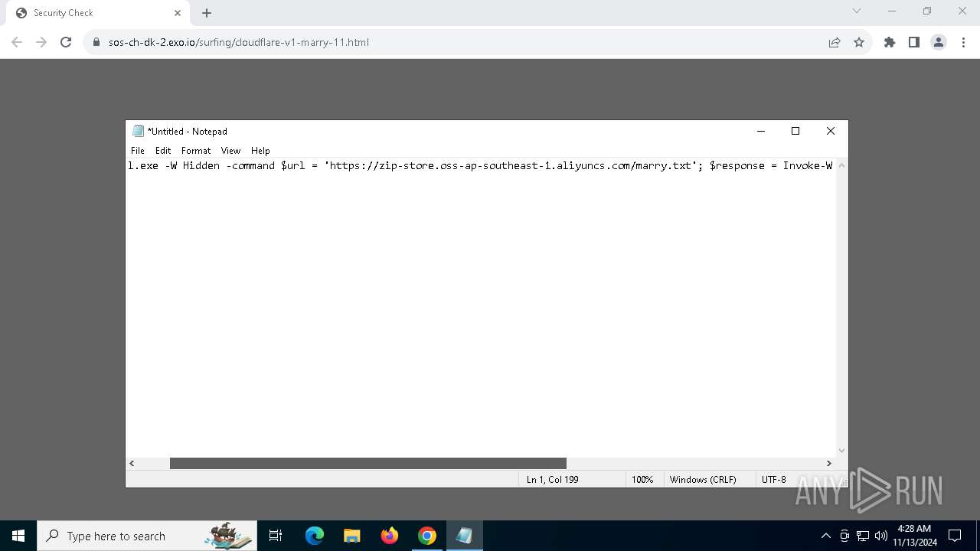Click the site lock icon in address bar

click(x=96, y=42)
